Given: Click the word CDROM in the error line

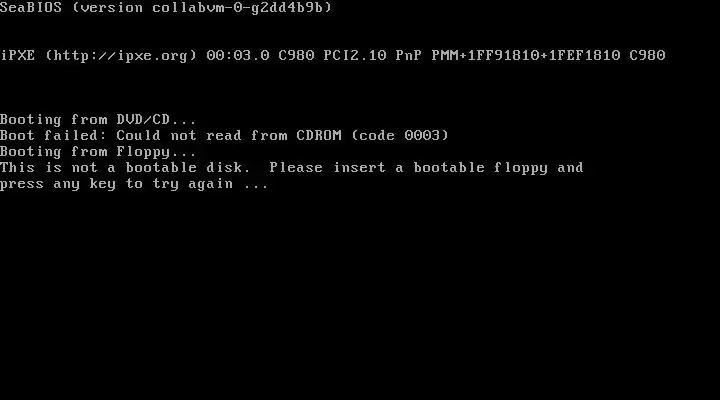Looking at the screenshot, I should [x=319, y=135].
